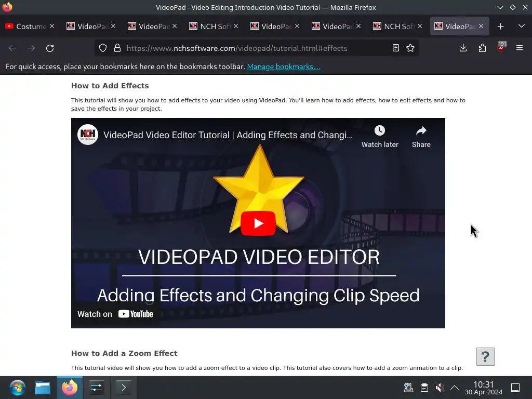The image size is (532, 399).
Task: Open the tracking protection shield icon
Action: (x=103, y=48)
